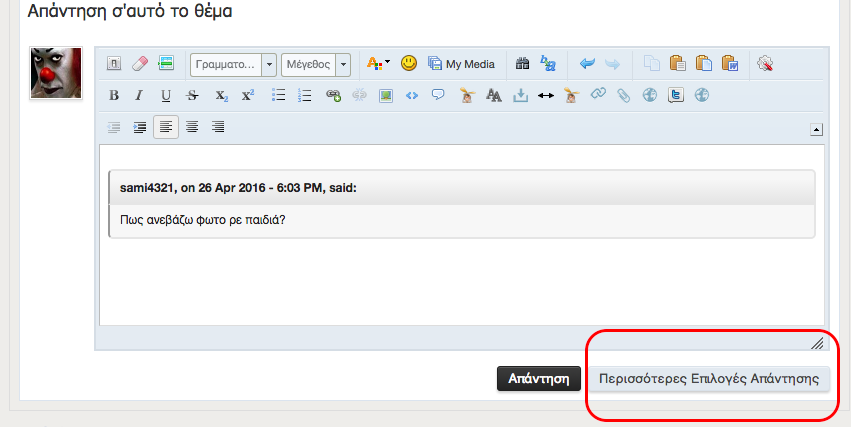Toggle subscript formatting
This screenshot has height=427, width=851.
221,95
